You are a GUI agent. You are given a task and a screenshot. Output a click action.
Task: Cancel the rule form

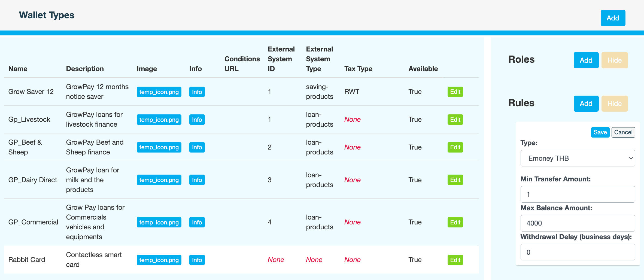click(x=623, y=132)
